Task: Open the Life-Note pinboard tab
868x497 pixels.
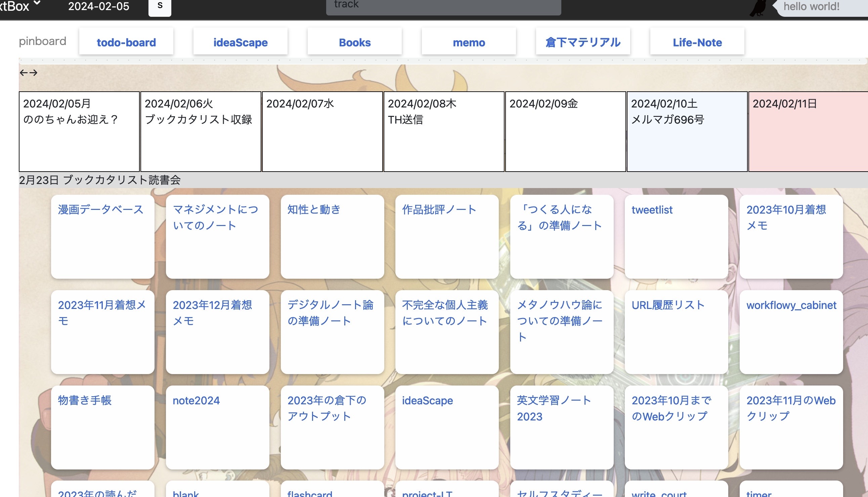Action: pyautogui.click(x=697, y=42)
